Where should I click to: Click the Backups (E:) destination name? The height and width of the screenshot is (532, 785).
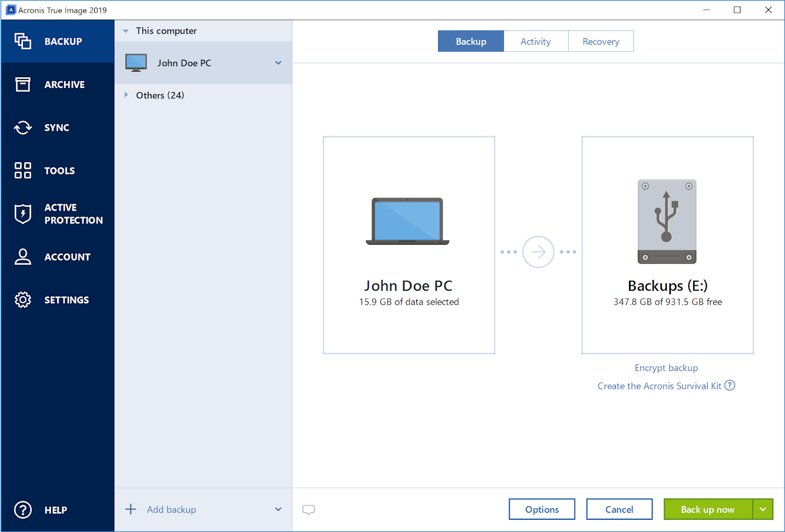668,285
